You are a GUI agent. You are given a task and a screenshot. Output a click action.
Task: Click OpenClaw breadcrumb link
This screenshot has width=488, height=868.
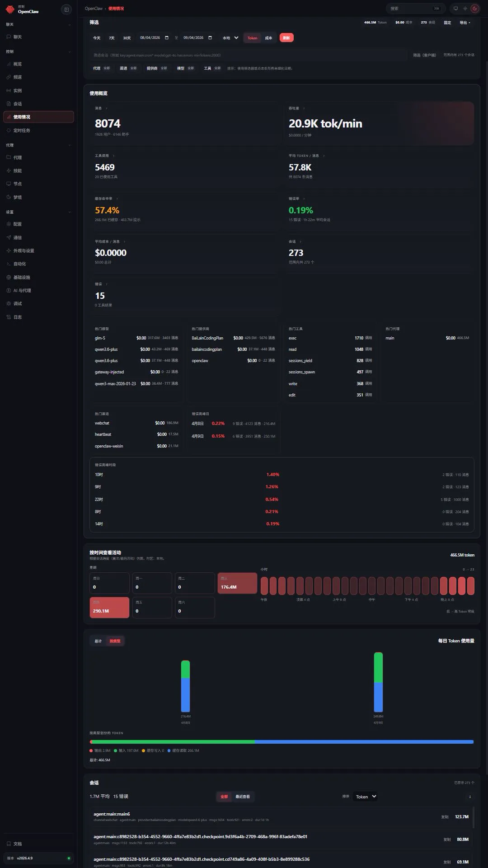click(94, 9)
